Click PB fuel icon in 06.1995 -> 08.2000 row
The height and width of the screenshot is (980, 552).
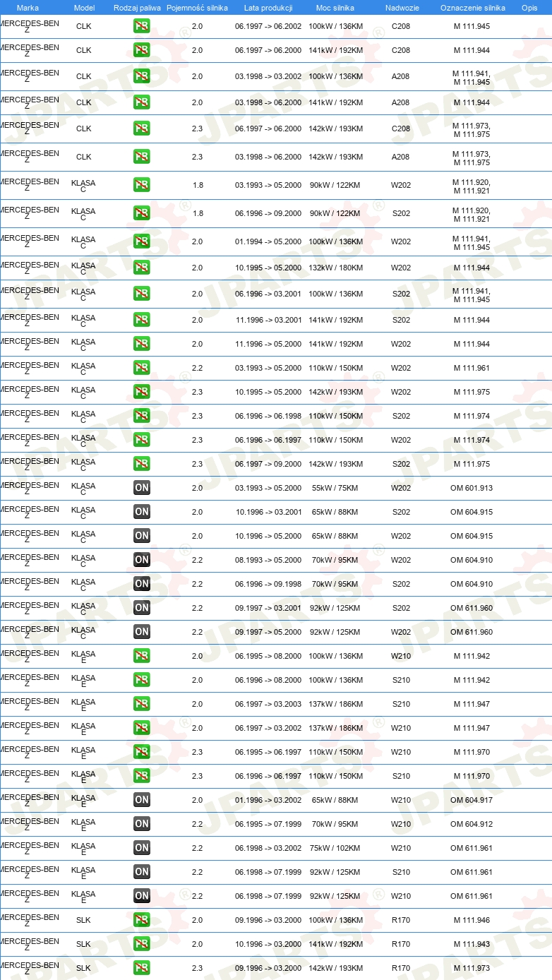pyautogui.click(x=141, y=656)
